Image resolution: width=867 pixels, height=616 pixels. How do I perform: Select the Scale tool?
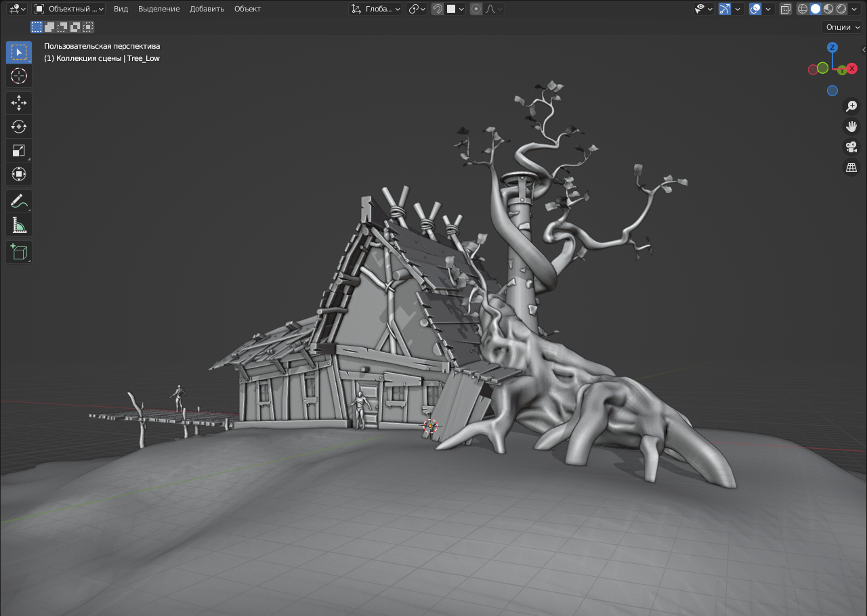[19, 150]
